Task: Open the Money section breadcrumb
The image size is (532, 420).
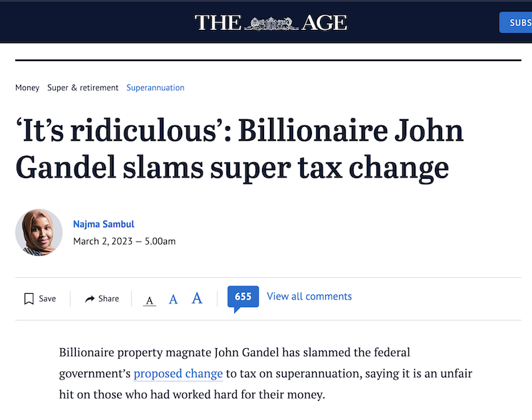Action: (27, 88)
